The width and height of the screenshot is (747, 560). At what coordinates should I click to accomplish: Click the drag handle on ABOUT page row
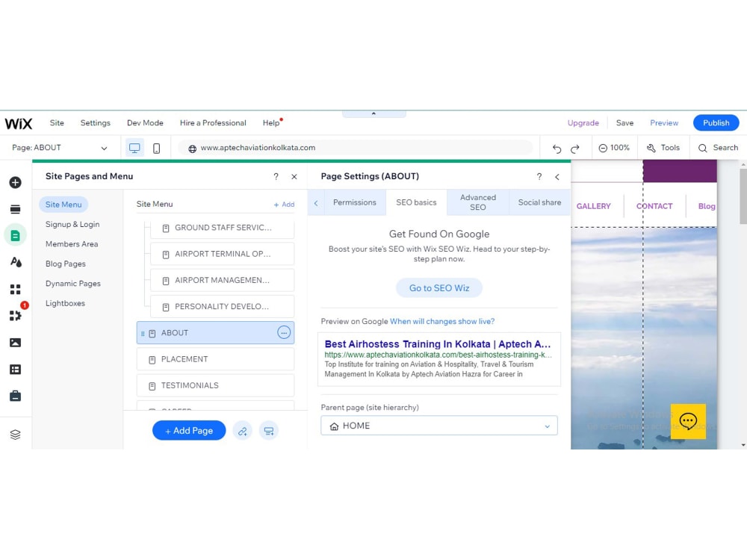pos(143,333)
